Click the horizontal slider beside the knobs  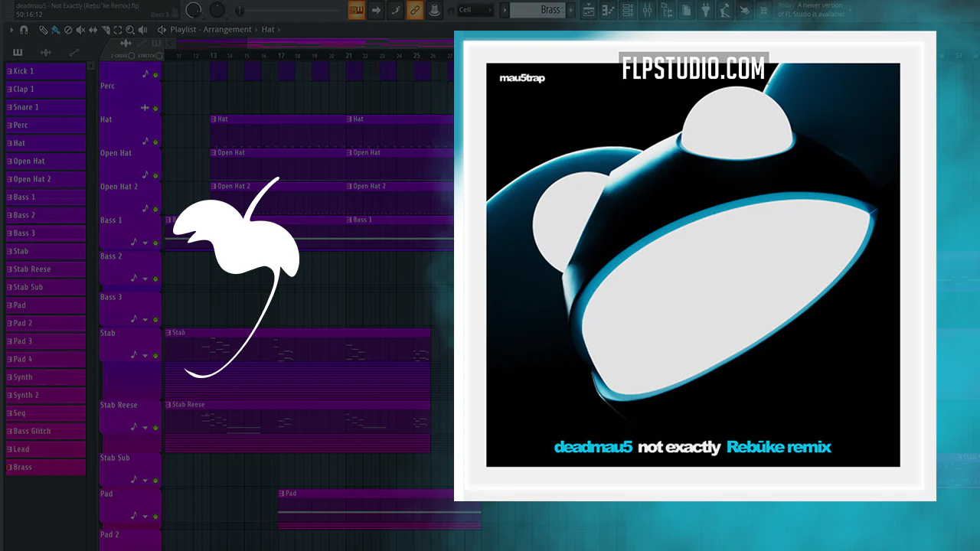pyautogui.click(x=288, y=10)
